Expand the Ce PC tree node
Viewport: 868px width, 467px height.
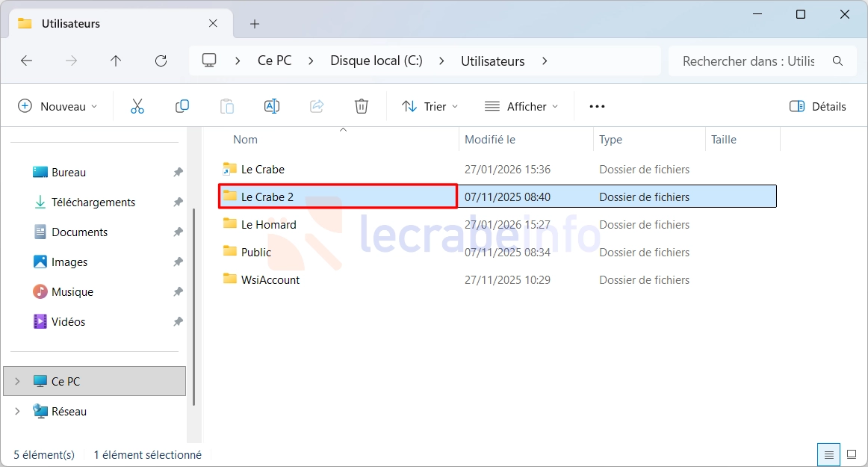[x=18, y=381]
